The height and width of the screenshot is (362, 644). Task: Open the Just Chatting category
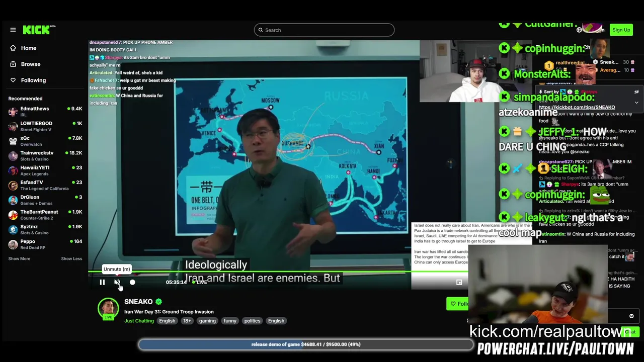pos(139,321)
